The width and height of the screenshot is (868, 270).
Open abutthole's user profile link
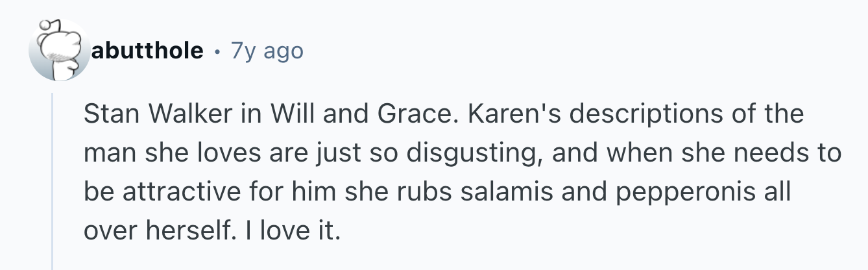pyautogui.click(x=147, y=51)
